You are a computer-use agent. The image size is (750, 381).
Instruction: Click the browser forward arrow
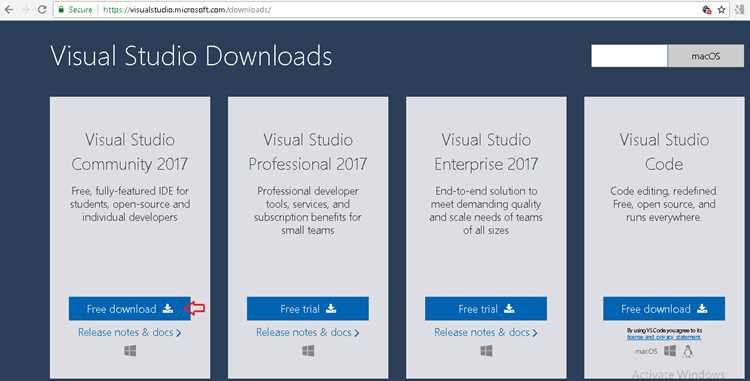(26, 10)
